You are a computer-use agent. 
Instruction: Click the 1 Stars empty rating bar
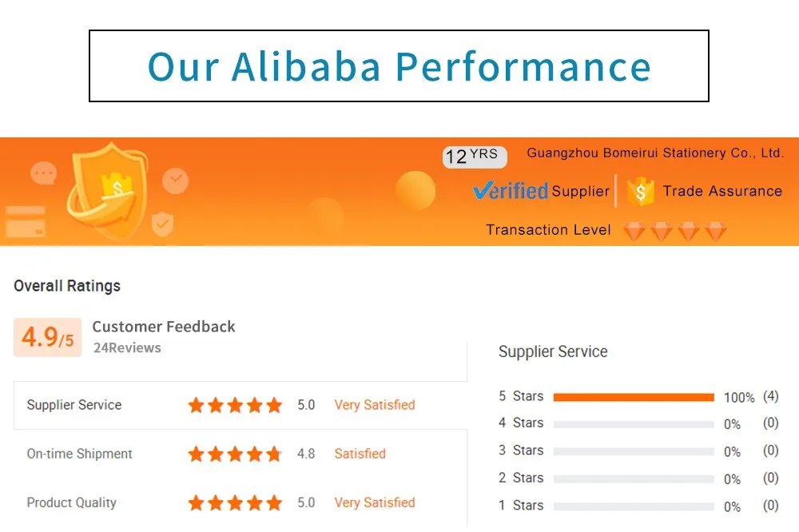(x=633, y=506)
